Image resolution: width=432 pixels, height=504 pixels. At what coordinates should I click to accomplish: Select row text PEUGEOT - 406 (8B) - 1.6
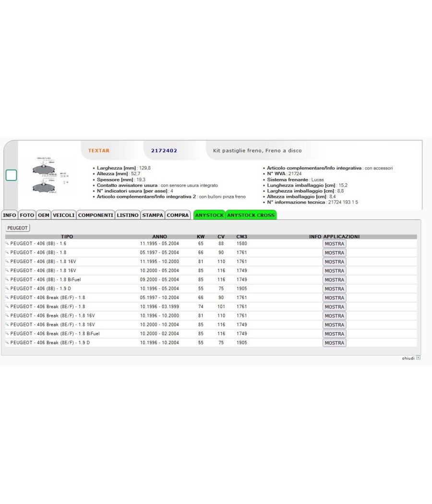[38, 244]
